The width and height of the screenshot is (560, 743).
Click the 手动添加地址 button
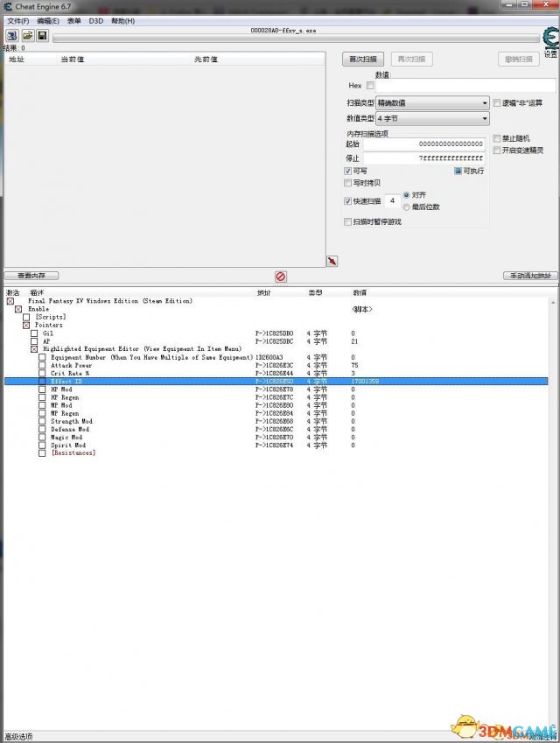coord(530,276)
